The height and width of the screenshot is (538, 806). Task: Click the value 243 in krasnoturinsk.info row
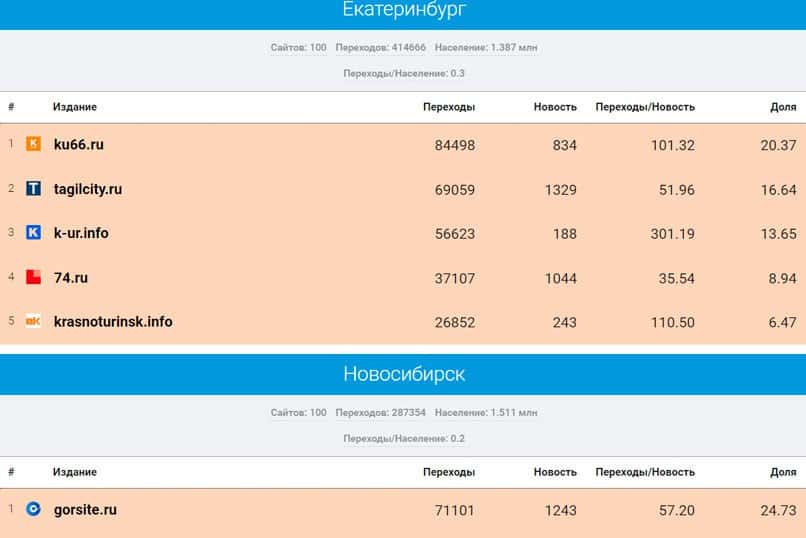(564, 323)
